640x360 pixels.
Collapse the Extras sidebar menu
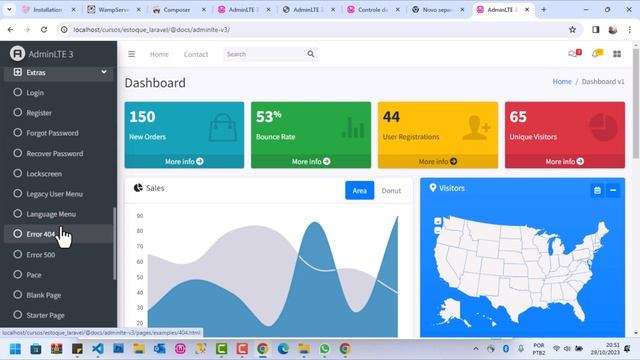coord(58,73)
